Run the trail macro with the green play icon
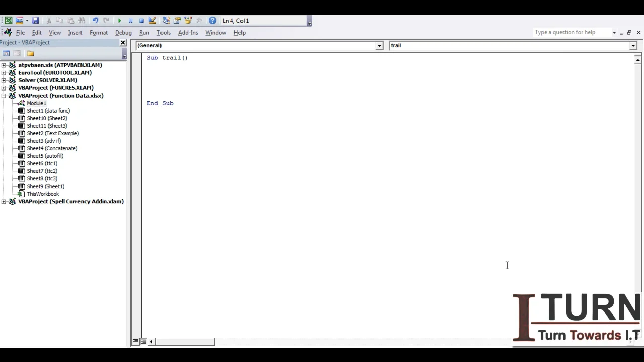This screenshot has height=362, width=644. click(x=119, y=21)
